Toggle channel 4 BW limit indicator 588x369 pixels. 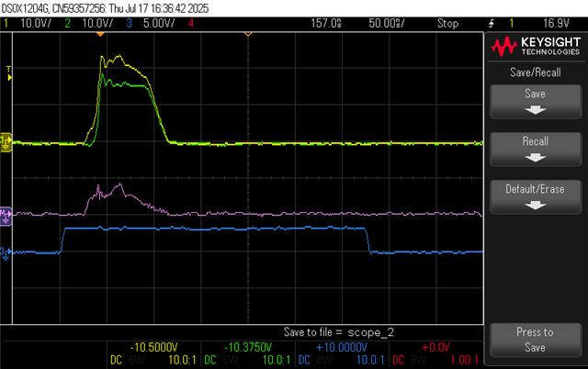[x=419, y=360]
